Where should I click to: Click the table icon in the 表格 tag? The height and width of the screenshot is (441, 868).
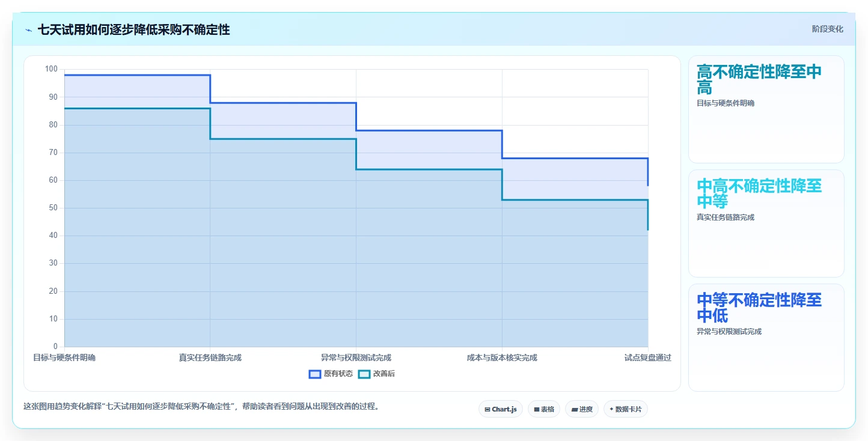pyautogui.click(x=537, y=409)
